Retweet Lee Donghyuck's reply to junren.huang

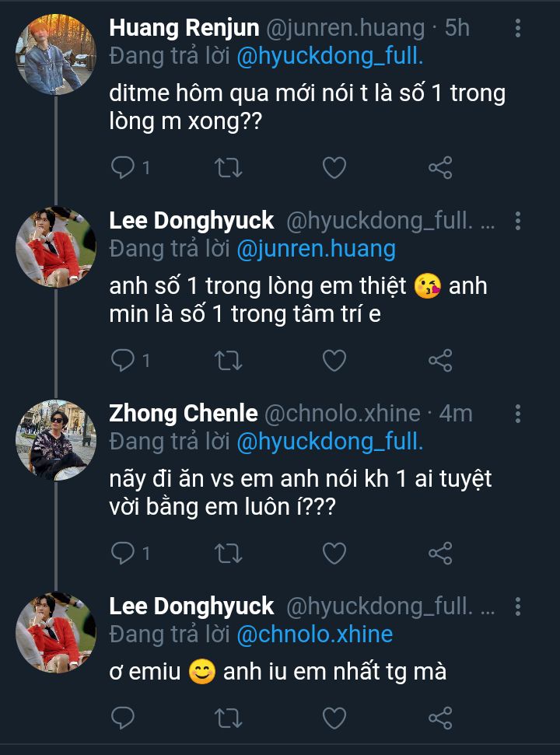pyautogui.click(x=229, y=360)
